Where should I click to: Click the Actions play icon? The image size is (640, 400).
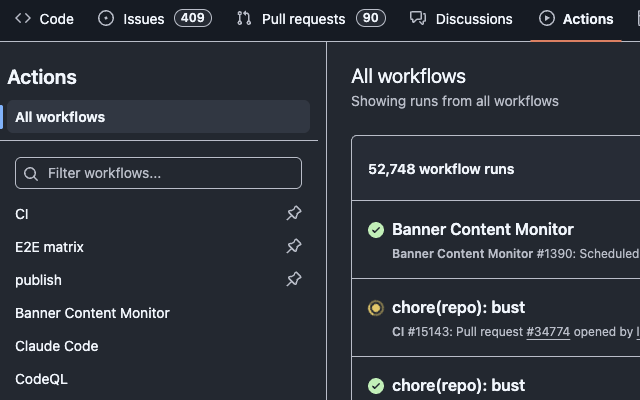click(x=547, y=18)
